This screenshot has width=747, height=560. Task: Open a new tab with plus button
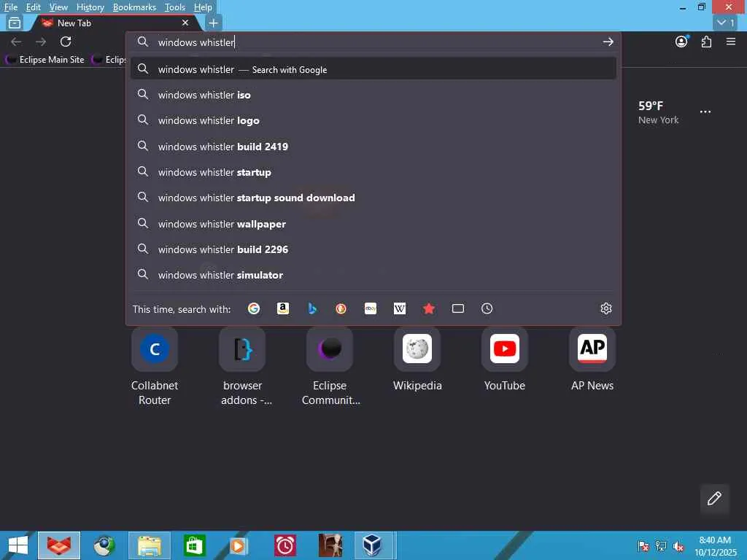pos(214,23)
